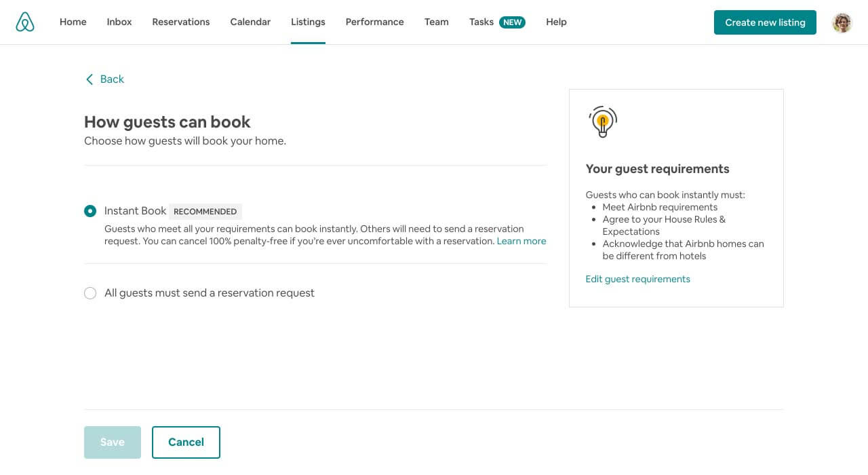Screen dimensions: 868x475
Task: Open your profile avatar menu
Action: (842, 22)
